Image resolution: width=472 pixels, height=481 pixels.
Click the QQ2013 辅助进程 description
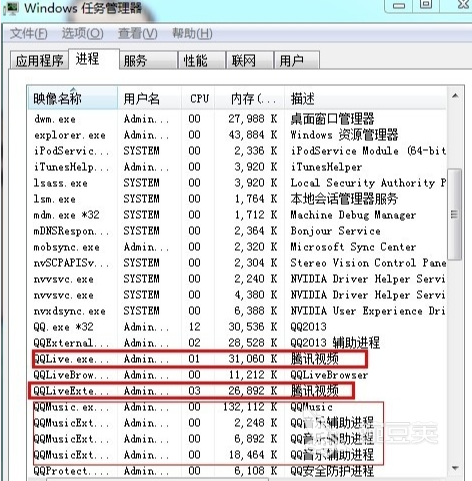[335, 343]
